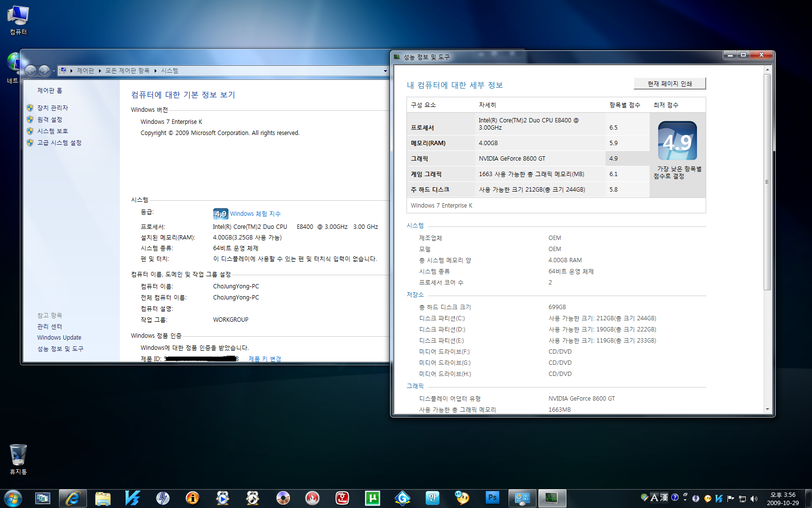Launch Daemon Tools lightning icon in taskbar
The width and height of the screenshot is (812, 508).
[x=163, y=498]
